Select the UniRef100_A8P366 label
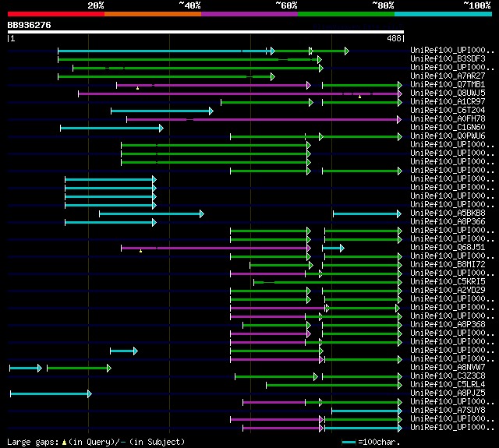 (x=448, y=221)
